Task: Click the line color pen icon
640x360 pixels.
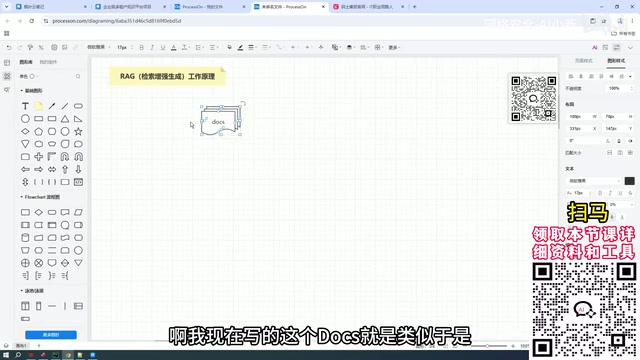Action: [240, 48]
